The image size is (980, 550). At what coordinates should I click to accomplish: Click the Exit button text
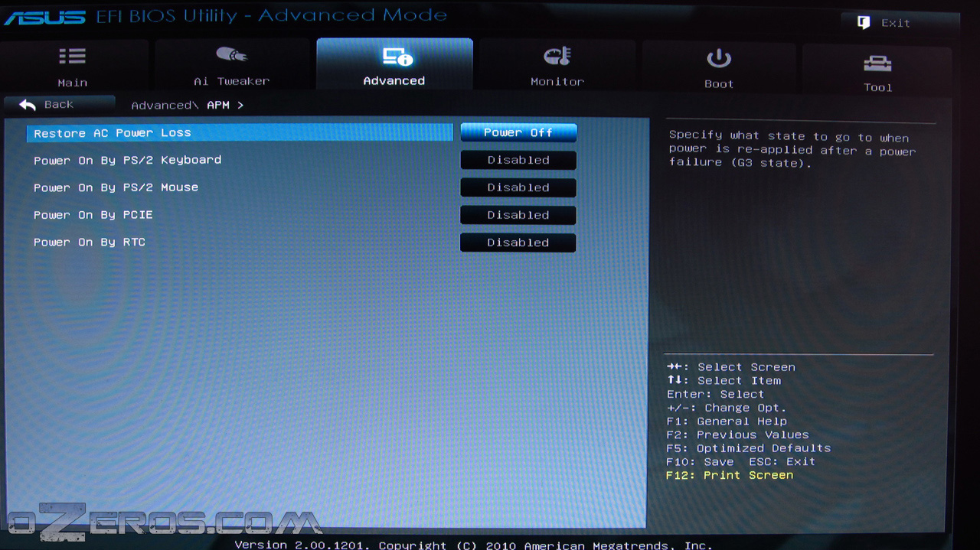896,23
